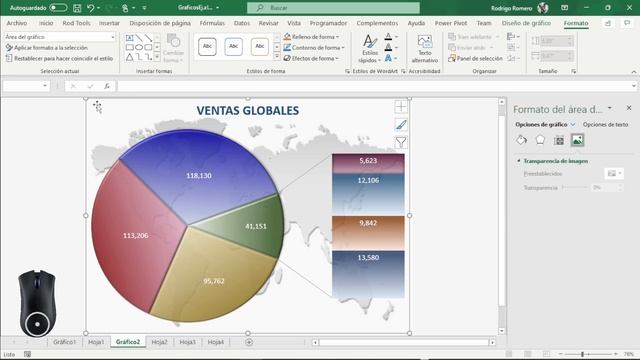This screenshot has width=640, height=360.
Task: Click Texto alternativo button
Action: [x=424, y=49]
